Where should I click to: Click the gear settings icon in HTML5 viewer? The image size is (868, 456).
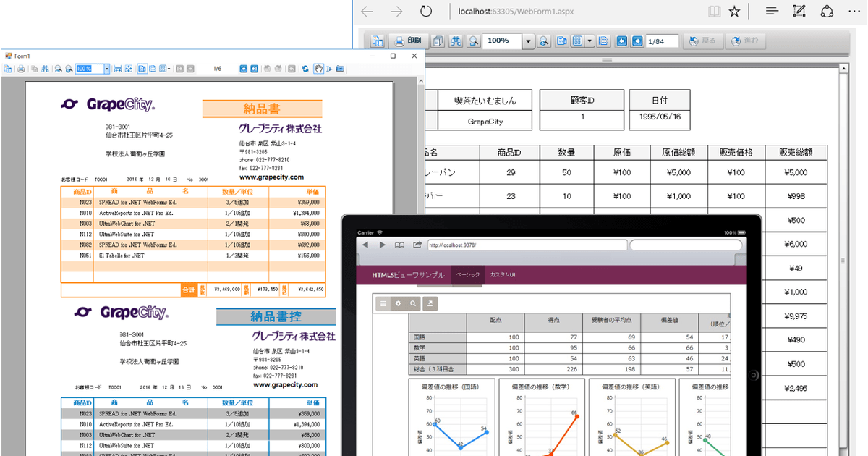tap(397, 304)
